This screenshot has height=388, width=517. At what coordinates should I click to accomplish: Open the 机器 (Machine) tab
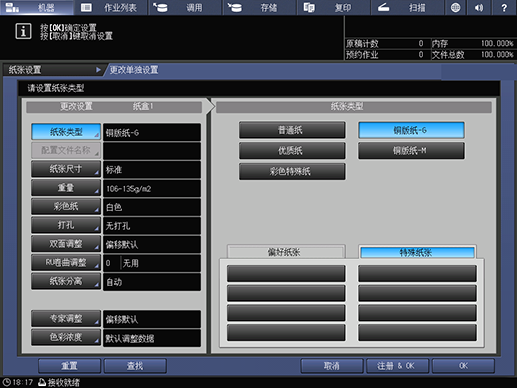point(37,7)
